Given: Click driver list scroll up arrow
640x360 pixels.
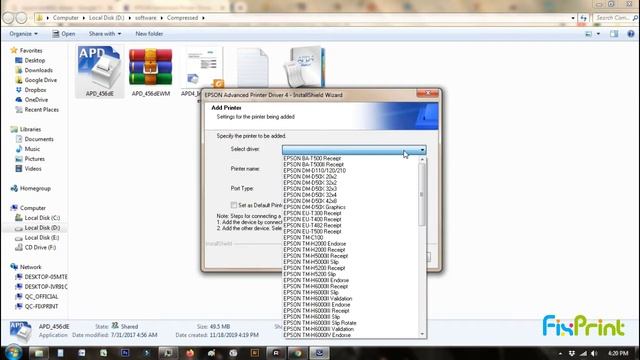Looking at the screenshot, I should point(422,160).
